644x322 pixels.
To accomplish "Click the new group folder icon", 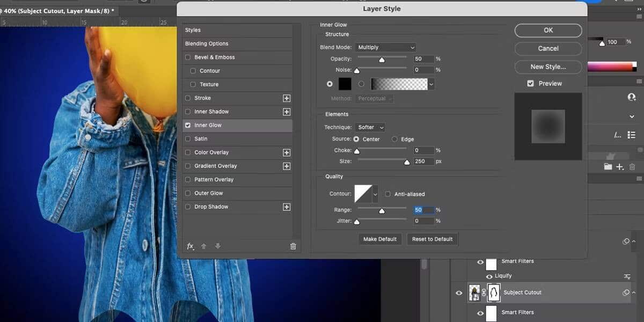I will (609, 167).
